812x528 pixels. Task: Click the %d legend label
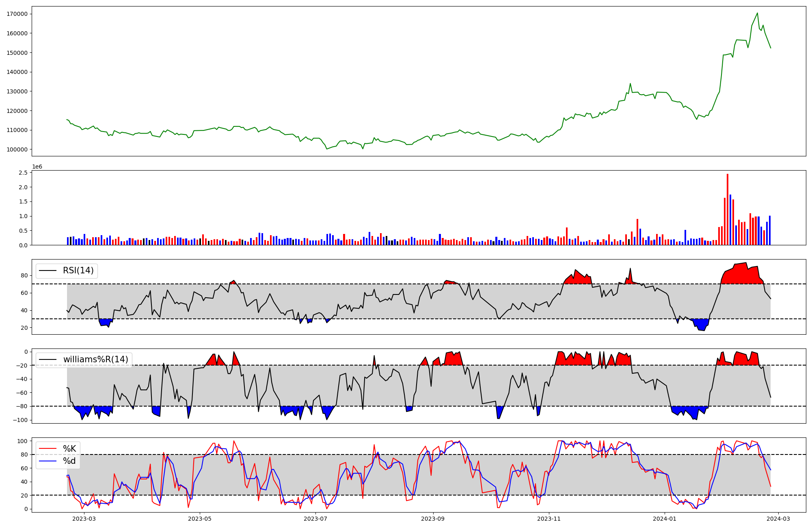pyautogui.click(x=69, y=461)
